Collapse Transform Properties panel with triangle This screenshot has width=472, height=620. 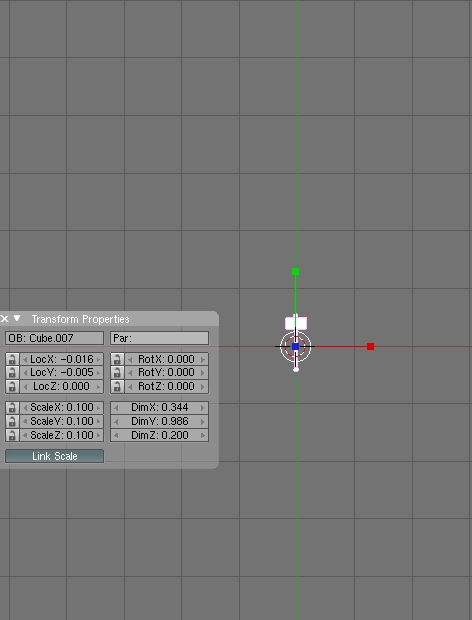coord(17,318)
